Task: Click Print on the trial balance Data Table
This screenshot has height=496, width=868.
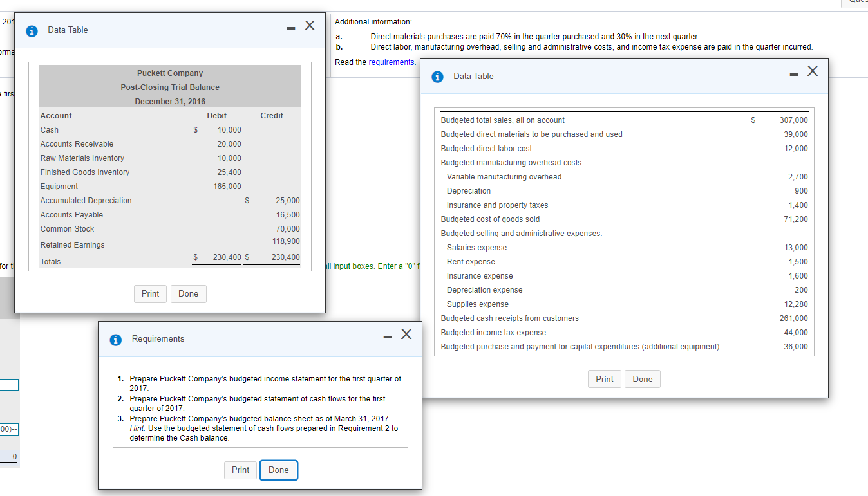Action: (150, 293)
